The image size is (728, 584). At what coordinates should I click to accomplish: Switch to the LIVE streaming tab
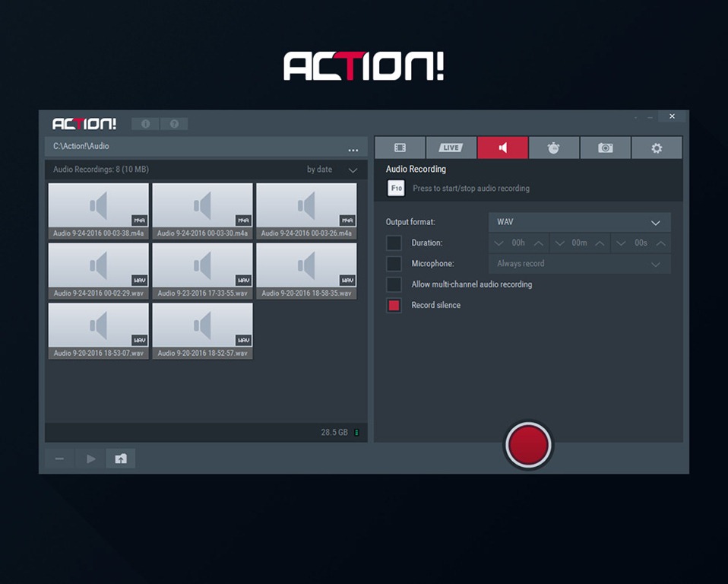tap(451, 148)
